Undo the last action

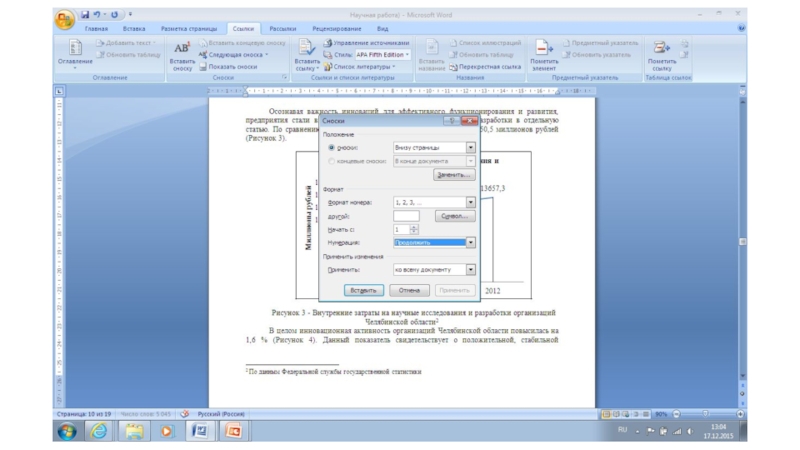click(x=97, y=15)
